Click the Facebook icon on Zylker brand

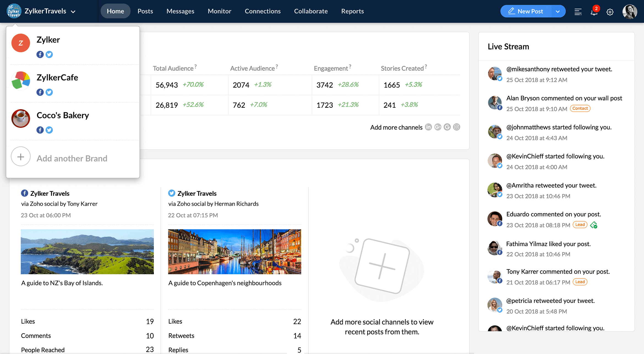pyautogui.click(x=40, y=54)
